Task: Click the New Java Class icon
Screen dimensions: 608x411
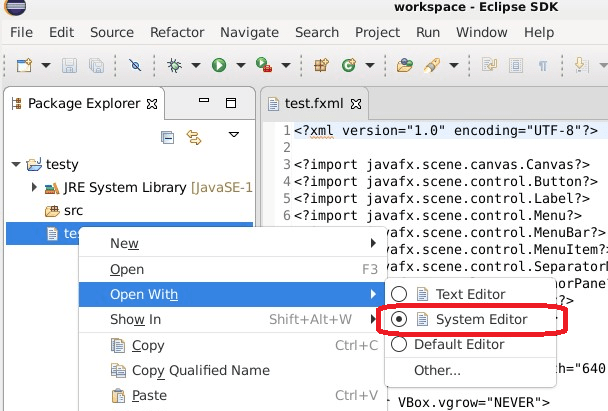Action: 349,65
